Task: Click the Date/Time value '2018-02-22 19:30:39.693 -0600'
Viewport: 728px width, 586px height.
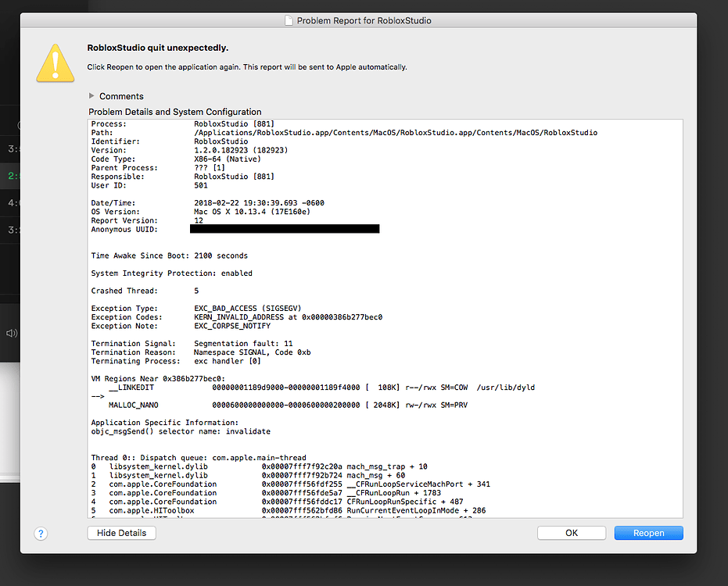Action: (259, 203)
